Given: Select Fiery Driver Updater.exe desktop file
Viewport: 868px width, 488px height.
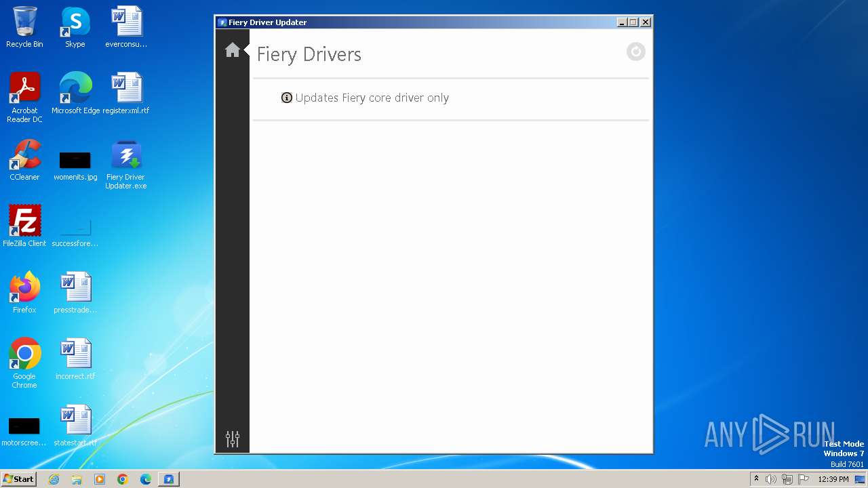Looking at the screenshot, I should 126,165.
